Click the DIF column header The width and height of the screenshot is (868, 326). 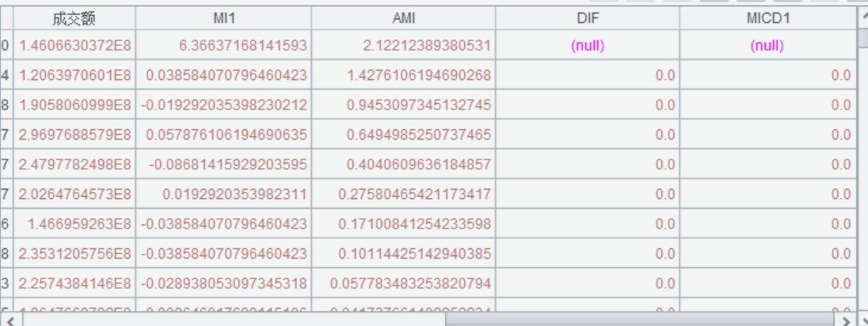[588, 18]
